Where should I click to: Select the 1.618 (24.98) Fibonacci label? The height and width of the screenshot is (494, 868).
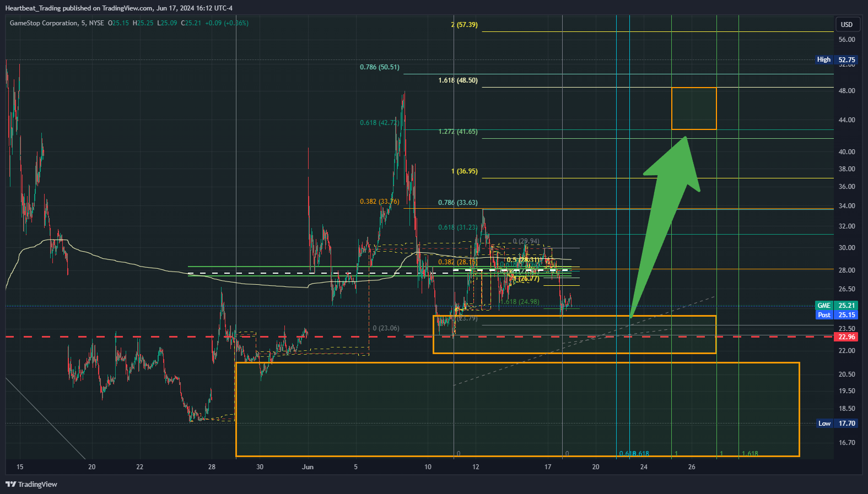[x=520, y=302]
